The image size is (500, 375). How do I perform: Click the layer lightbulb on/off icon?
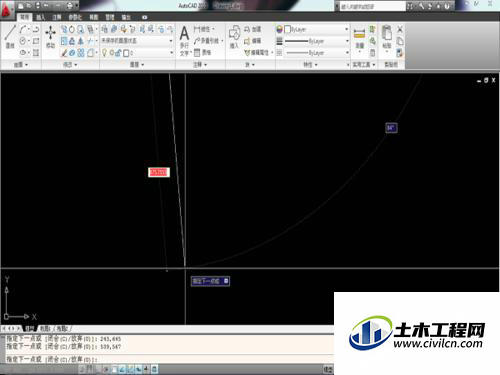(x=104, y=53)
